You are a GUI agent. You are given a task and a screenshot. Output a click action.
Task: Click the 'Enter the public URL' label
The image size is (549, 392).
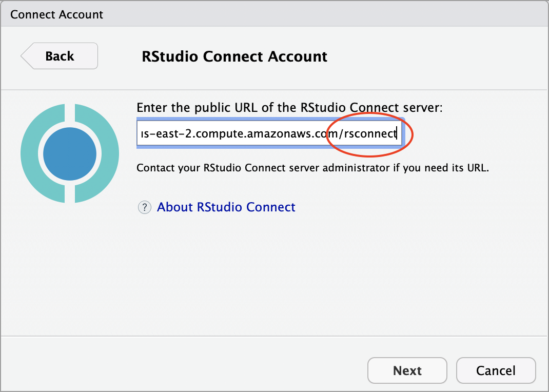289,107
